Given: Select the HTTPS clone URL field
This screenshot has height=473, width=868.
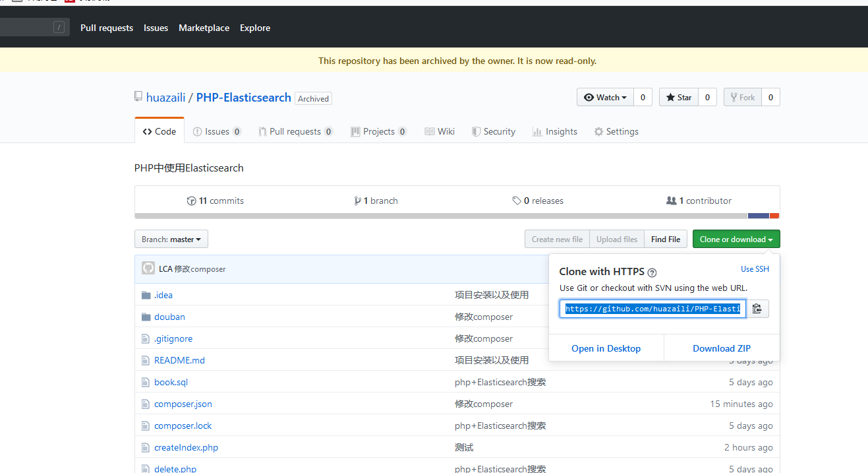Looking at the screenshot, I should [652, 309].
